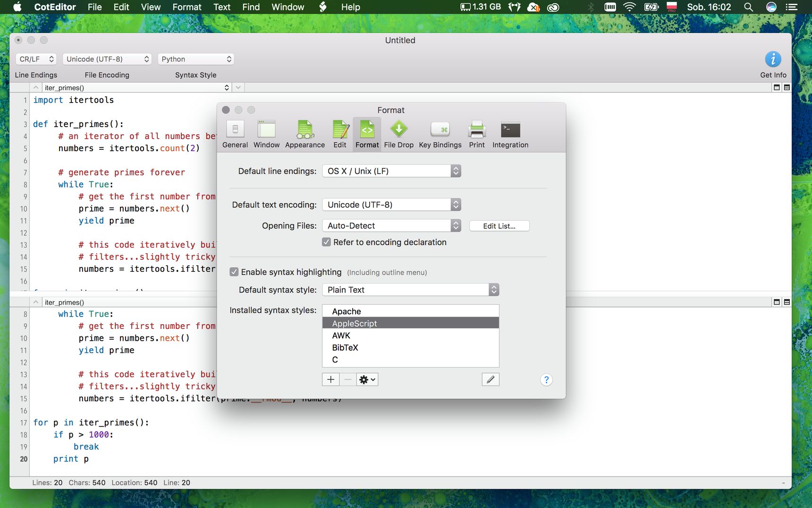Open the View menu

[x=151, y=7]
